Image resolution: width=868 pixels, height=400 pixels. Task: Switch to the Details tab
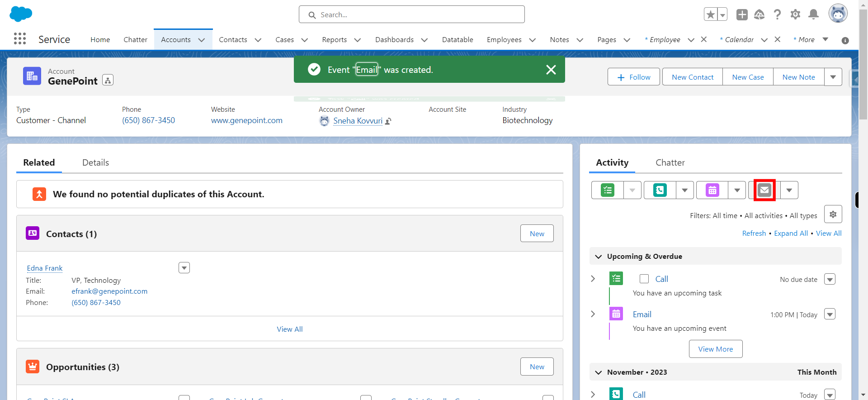95,162
